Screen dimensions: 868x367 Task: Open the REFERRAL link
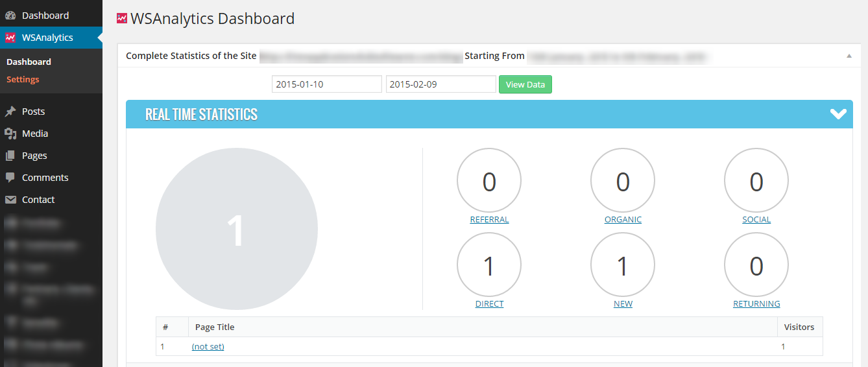coord(489,220)
